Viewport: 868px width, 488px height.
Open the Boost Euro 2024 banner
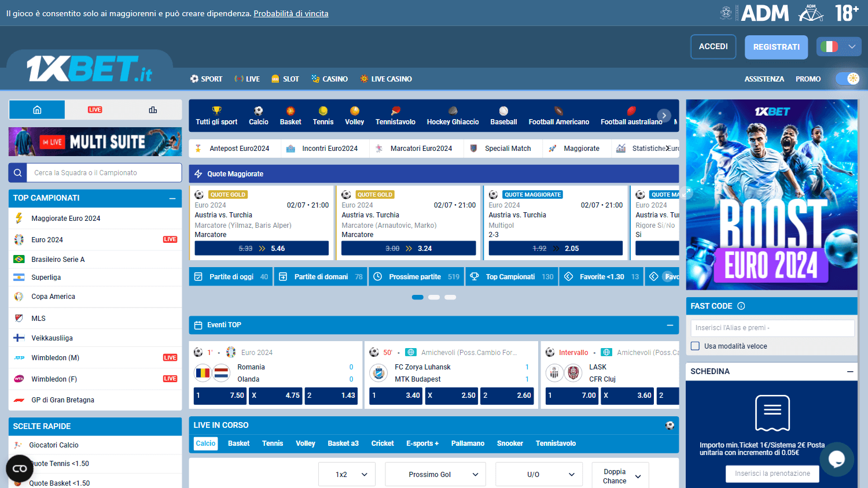772,194
